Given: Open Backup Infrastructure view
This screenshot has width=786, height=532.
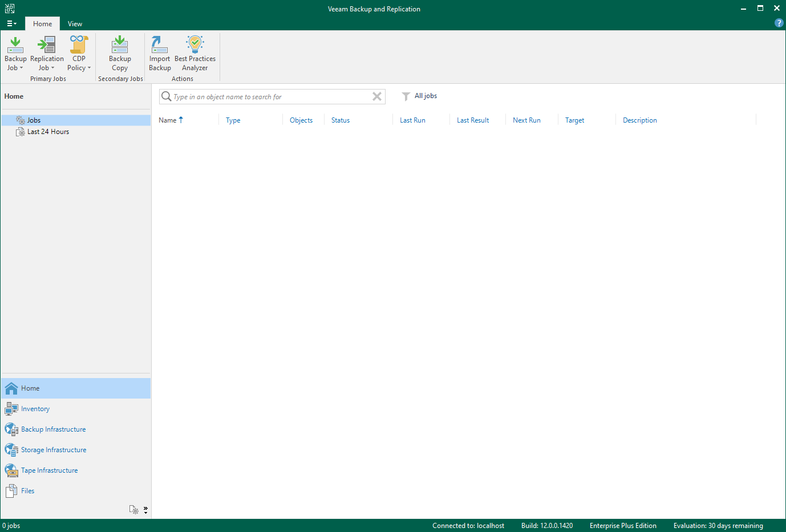Looking at the screenshot, I should [53, 429].
